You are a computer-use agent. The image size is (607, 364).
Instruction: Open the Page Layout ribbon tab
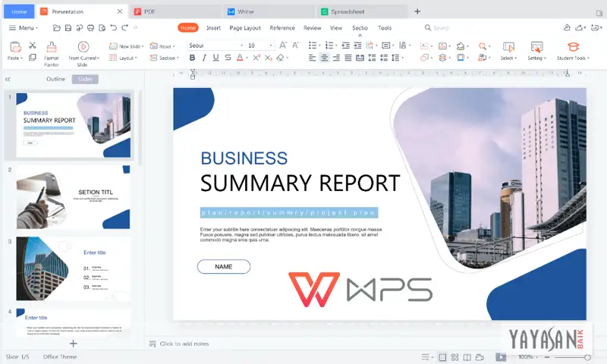point(245,28)
